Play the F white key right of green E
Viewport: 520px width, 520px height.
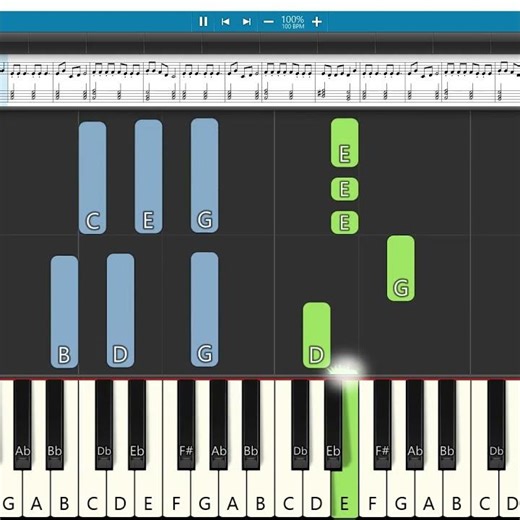[373, 493]
